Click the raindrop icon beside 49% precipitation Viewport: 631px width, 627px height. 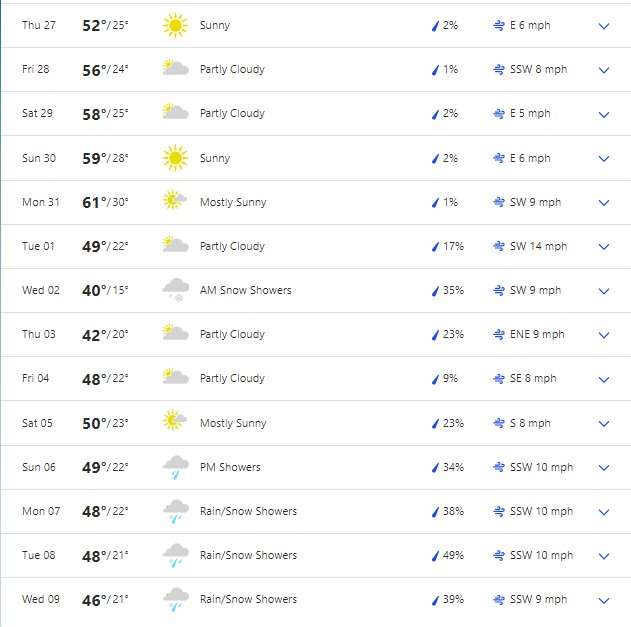coord(435,556)
